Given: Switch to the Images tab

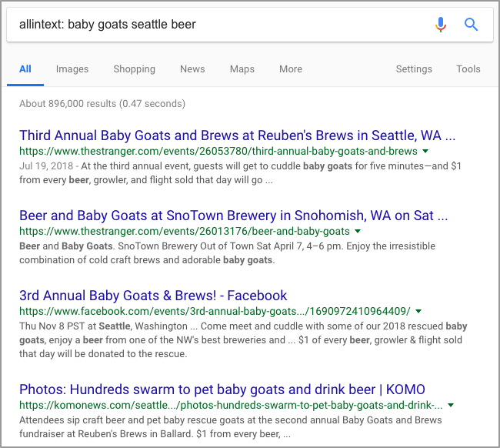Looking at the screenshot, I should pos(72,69).
